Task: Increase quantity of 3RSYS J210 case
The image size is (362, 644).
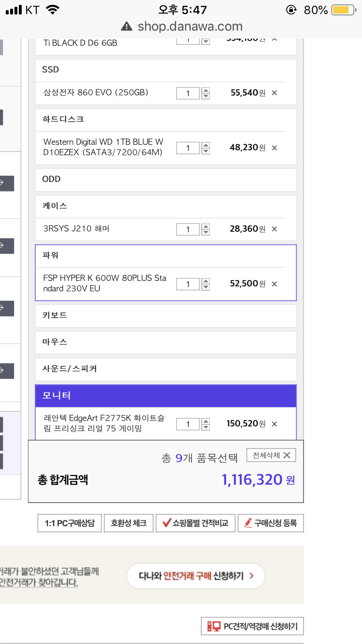Action: coord(206,226)
